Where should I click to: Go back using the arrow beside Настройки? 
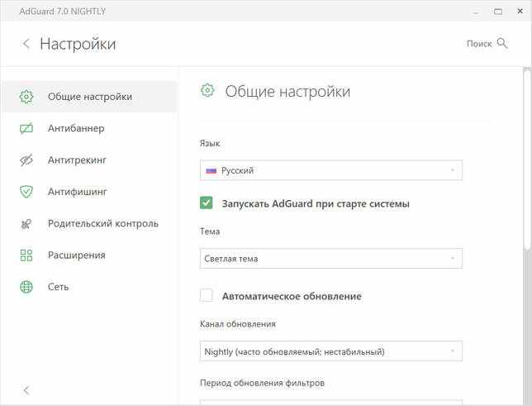coord(26,44)
